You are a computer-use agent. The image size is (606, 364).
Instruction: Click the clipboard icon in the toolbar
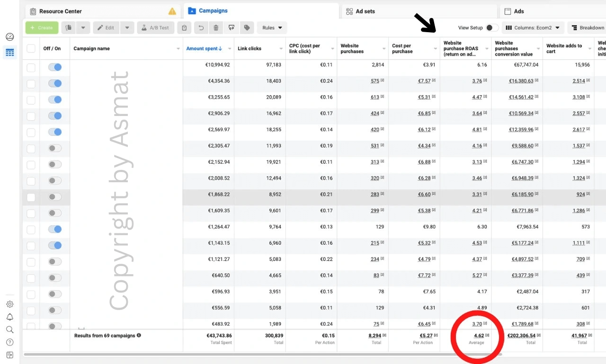click(x=184, y=28)
